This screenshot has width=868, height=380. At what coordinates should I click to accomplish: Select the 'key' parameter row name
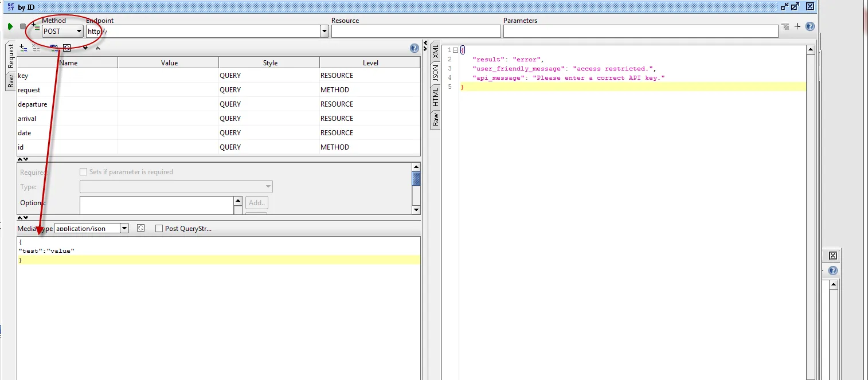tap(68, 76)
